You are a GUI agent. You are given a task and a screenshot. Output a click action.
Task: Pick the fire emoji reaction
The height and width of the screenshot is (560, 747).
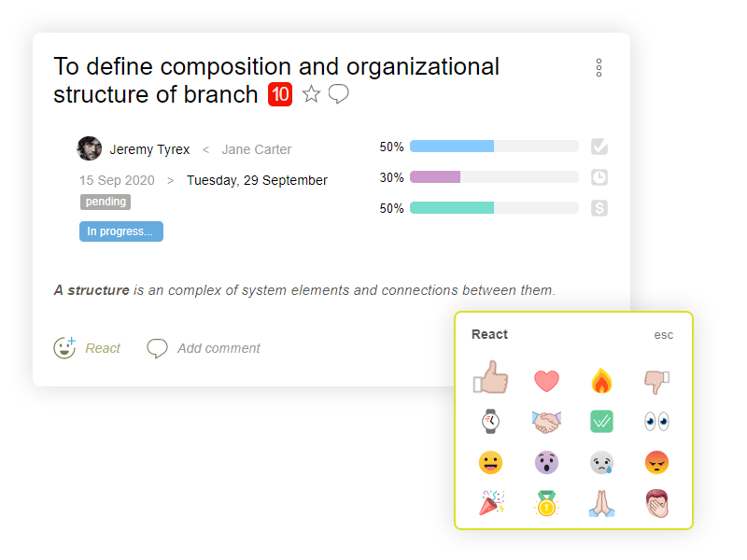click(601, 381)
